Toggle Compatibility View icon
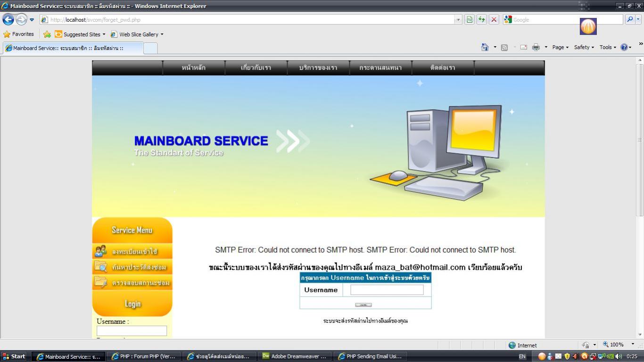Screen dimensions: 644x362 click(470, 20)
